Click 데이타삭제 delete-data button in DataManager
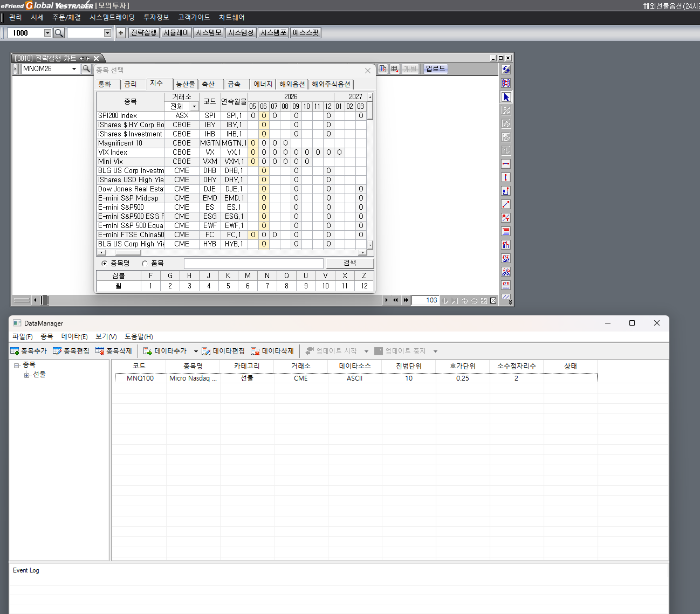 click(x=272, y=351)
